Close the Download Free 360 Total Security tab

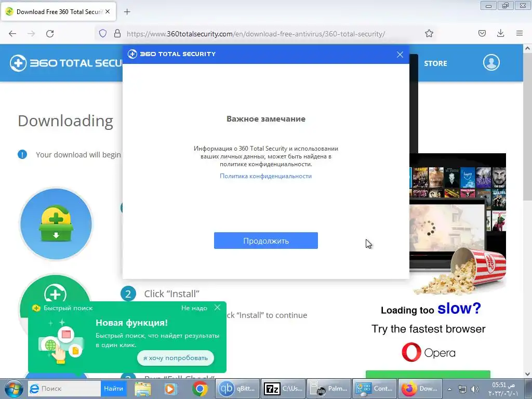108,11
